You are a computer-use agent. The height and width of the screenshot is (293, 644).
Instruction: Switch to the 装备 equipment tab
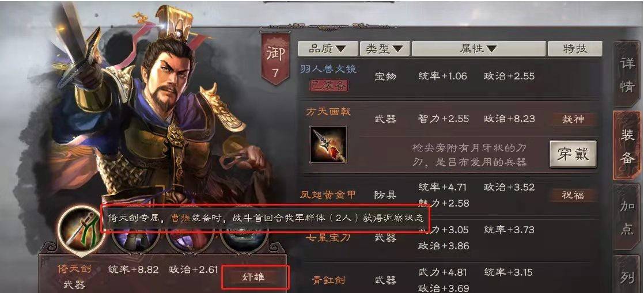pyautogui.click(x=627, y=146)
